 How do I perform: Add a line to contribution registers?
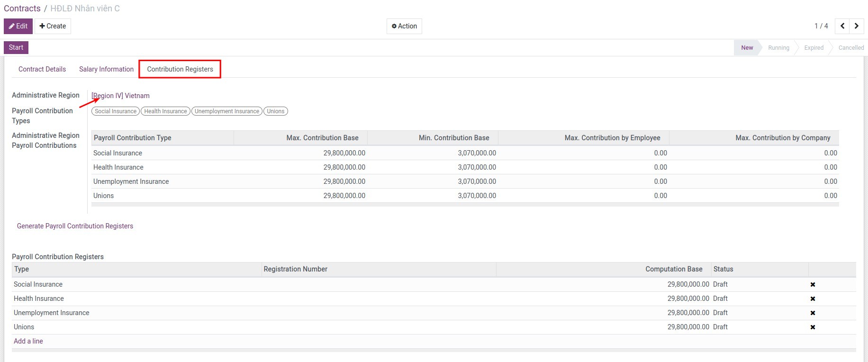pos(28,341)
